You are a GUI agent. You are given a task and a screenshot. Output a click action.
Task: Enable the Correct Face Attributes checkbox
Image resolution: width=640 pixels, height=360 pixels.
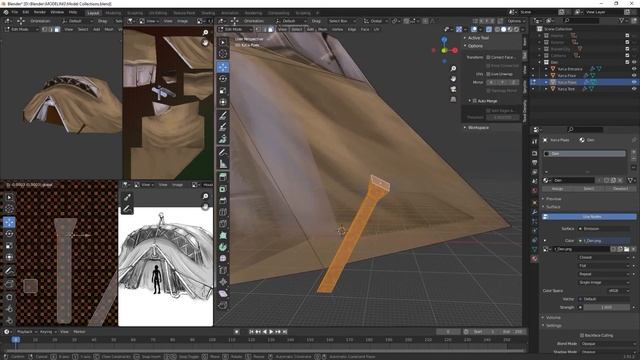tap(488, 57)
